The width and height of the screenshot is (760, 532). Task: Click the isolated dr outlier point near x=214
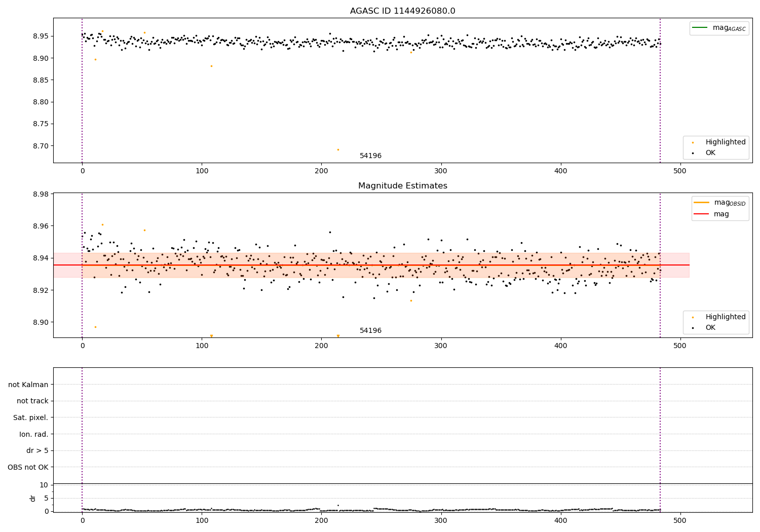tap(338, 505)
